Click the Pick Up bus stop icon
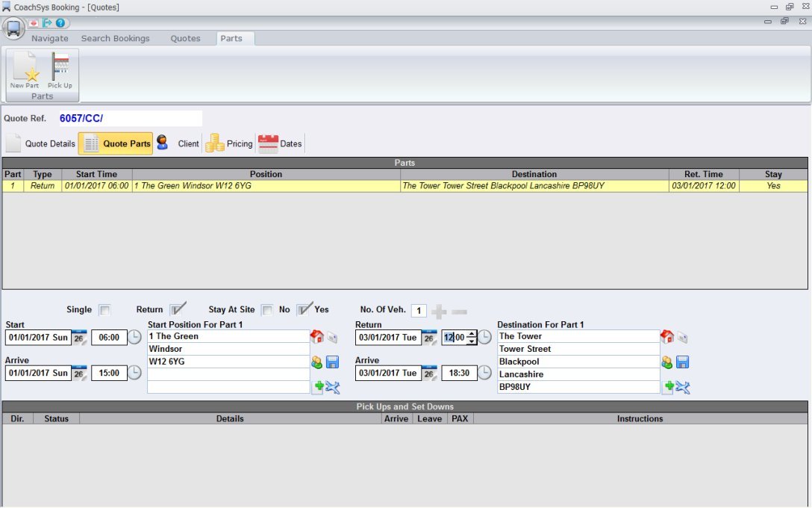 tap(60, 70)
